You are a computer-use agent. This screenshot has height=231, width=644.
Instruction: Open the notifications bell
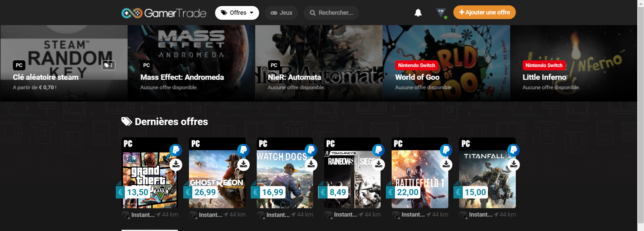tap(418, 13)
